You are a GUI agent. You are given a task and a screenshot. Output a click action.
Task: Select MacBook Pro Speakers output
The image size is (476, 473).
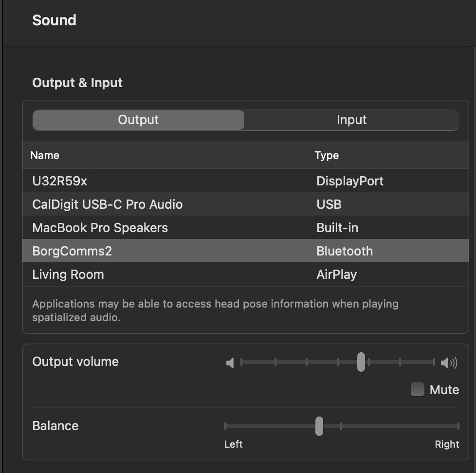246,227
